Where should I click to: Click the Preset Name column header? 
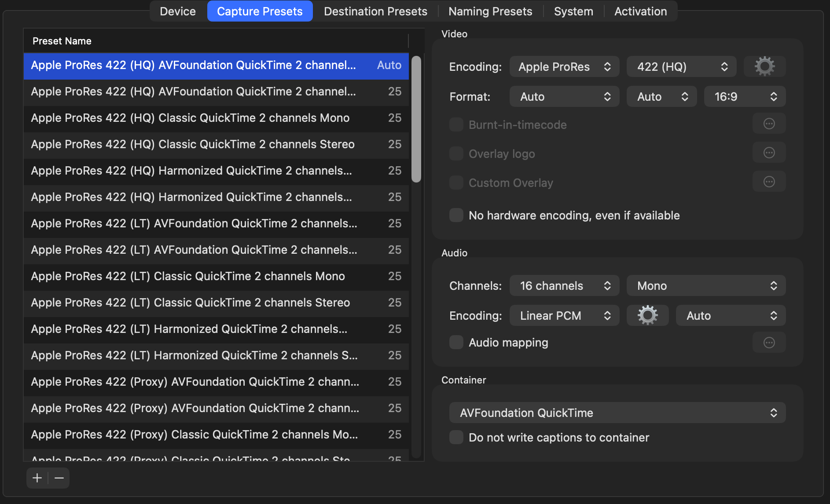point(216,41)
